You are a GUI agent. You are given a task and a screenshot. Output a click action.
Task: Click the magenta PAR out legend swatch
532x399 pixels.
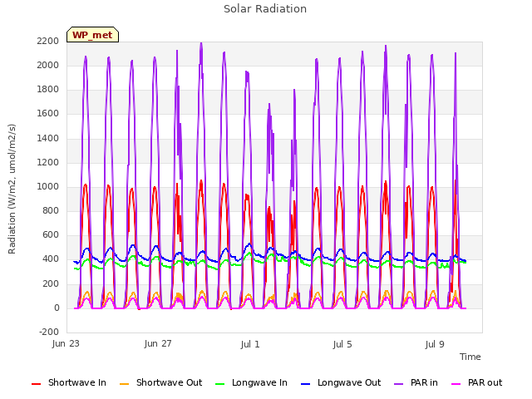(x=456, y=384)
